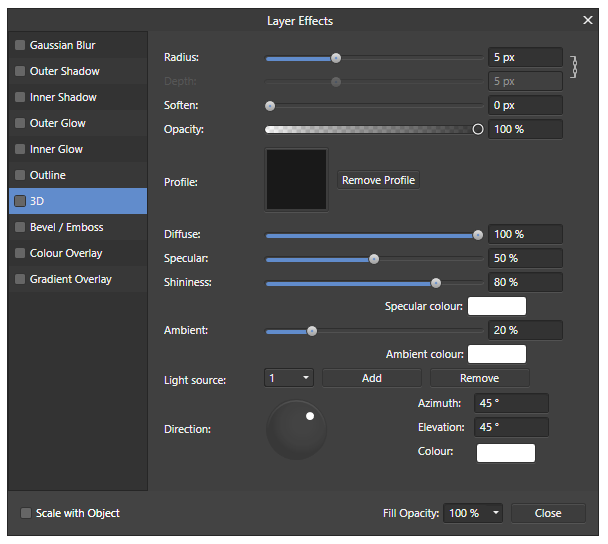Select the Gradient Overlay effect entry
The height and width of the screenshot is (544, 608).
78,279
